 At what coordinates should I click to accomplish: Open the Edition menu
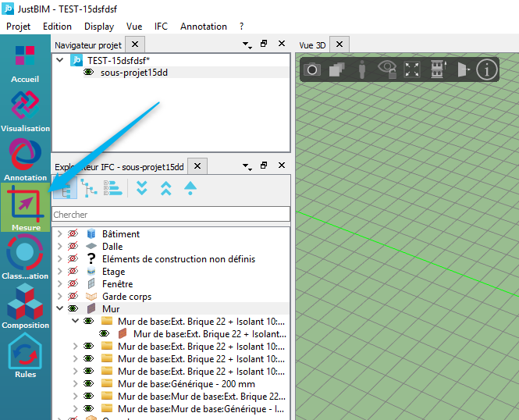pyautogui.click(x=57, y=27)
